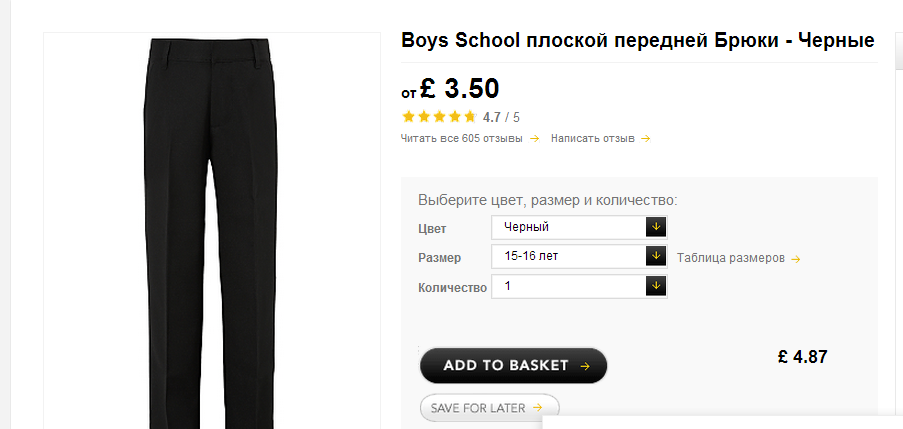
Task: Open the Количество dropdown showing 1
Action: coord(579,287)
